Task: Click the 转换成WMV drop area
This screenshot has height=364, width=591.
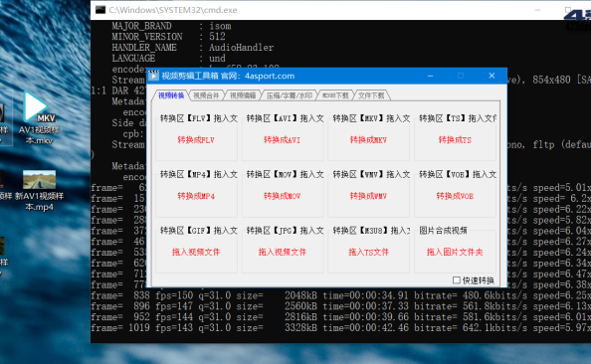Action: click(368, 196)
